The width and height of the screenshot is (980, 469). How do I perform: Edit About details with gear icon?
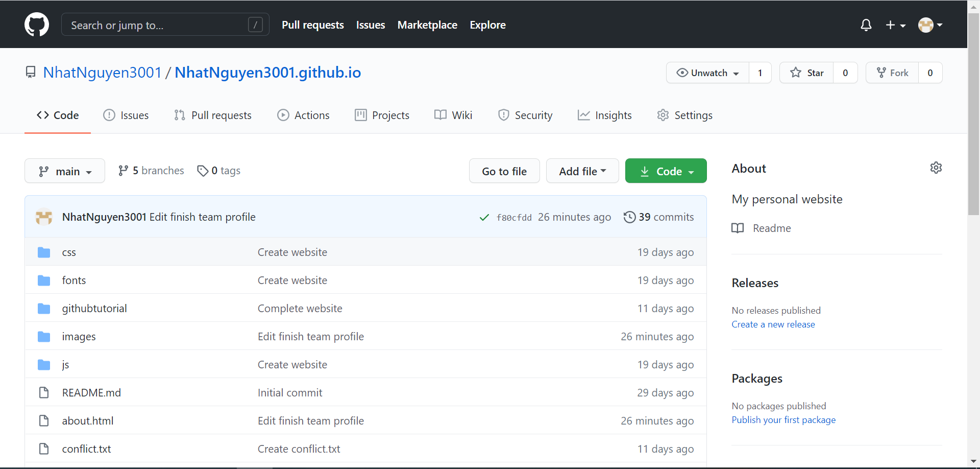[x=936, y=168]
